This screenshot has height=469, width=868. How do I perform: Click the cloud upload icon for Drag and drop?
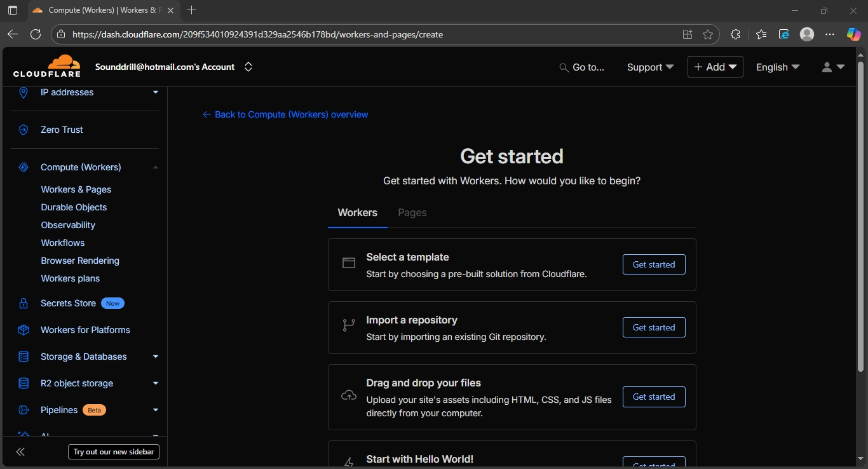(x=348, y=395)
